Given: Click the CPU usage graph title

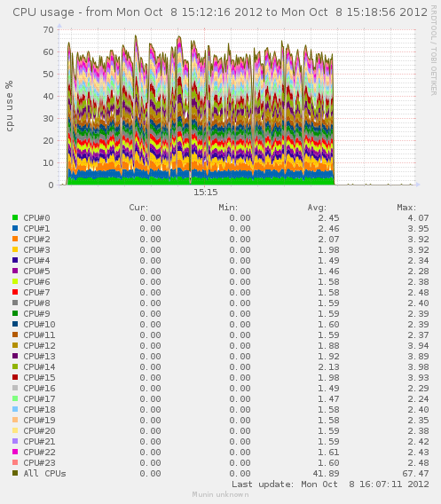Looking at the screenshot, I should pos(220,12).
